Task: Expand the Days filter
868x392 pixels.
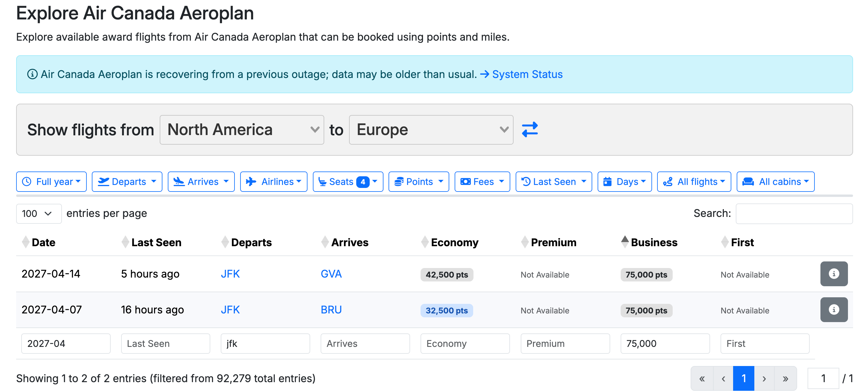Action: (625, 182)
